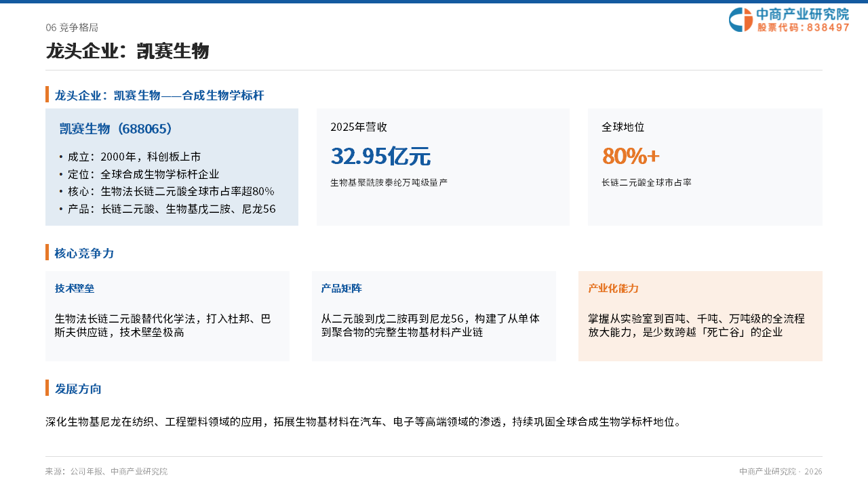Click the 2025年营收 label
Screen dimensions: 868x488
[x=359, y=127]
